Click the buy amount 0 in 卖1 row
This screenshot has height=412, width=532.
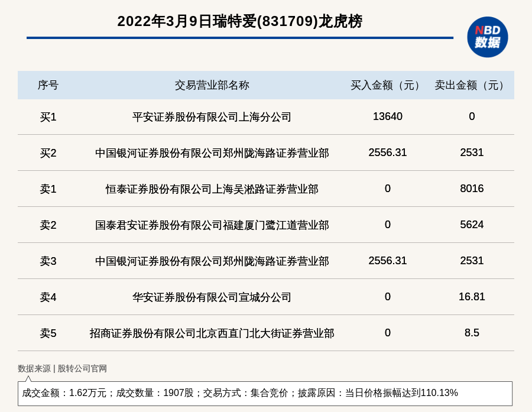click(387, 189)
